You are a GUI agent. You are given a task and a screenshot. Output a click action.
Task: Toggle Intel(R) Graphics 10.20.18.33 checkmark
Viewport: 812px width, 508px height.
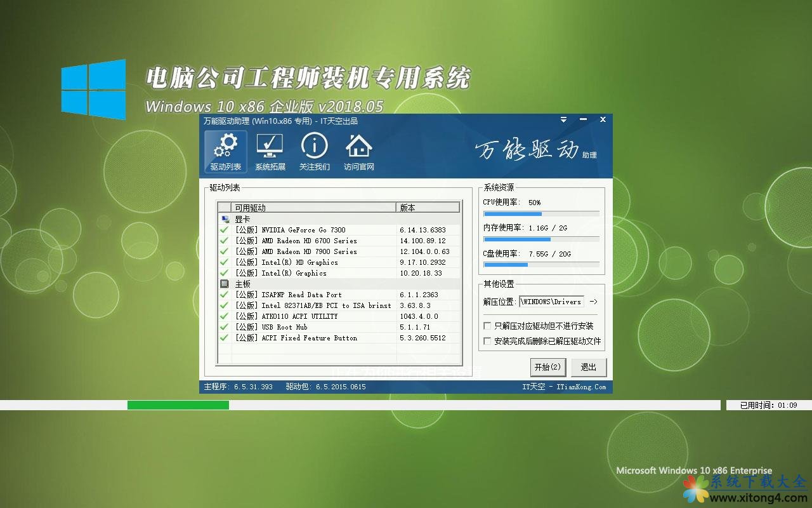pos(224,273)
